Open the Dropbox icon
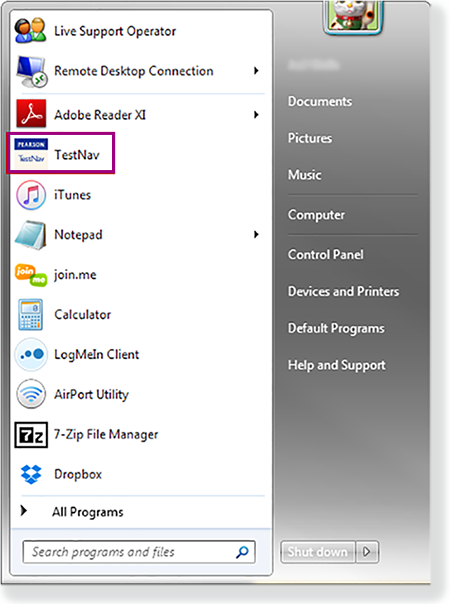 [31, 474]
